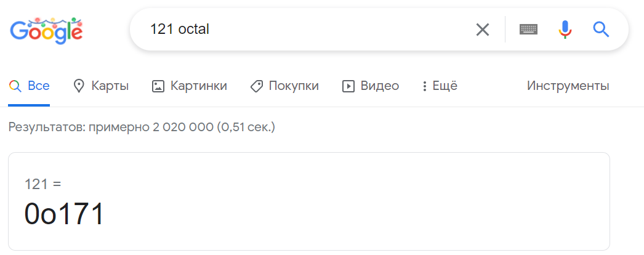
Task: Submit search using blue magnifier icon
Action: tap(601, 29)
